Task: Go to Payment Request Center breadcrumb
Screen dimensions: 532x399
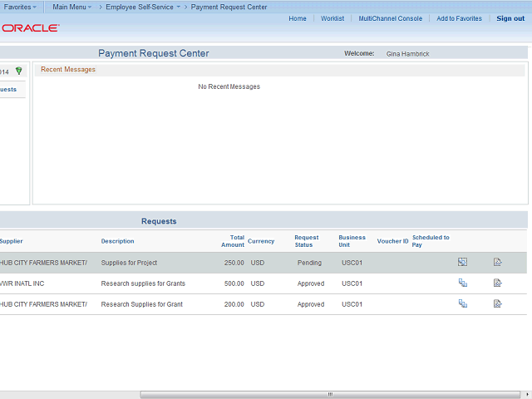Action: [229, 7]
